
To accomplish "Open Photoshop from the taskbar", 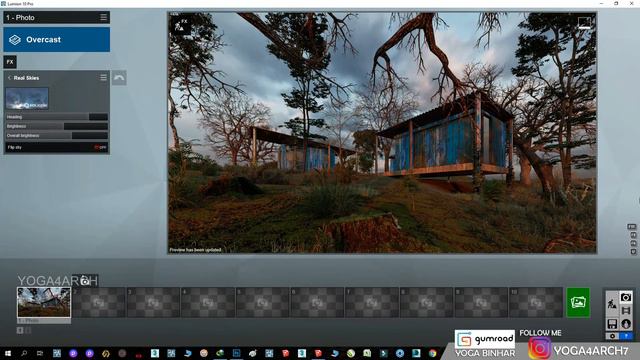I will pos(236,353).
